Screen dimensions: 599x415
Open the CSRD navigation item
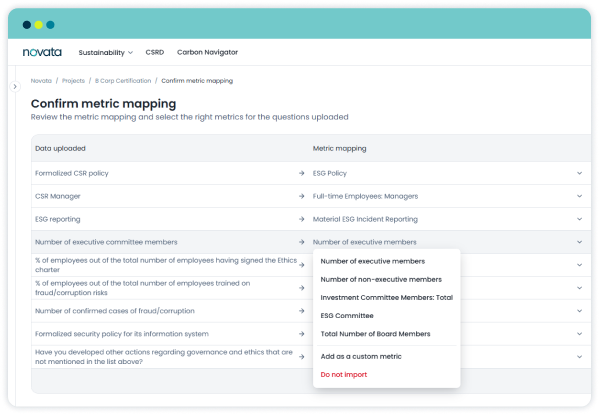(x=155, y=52)
